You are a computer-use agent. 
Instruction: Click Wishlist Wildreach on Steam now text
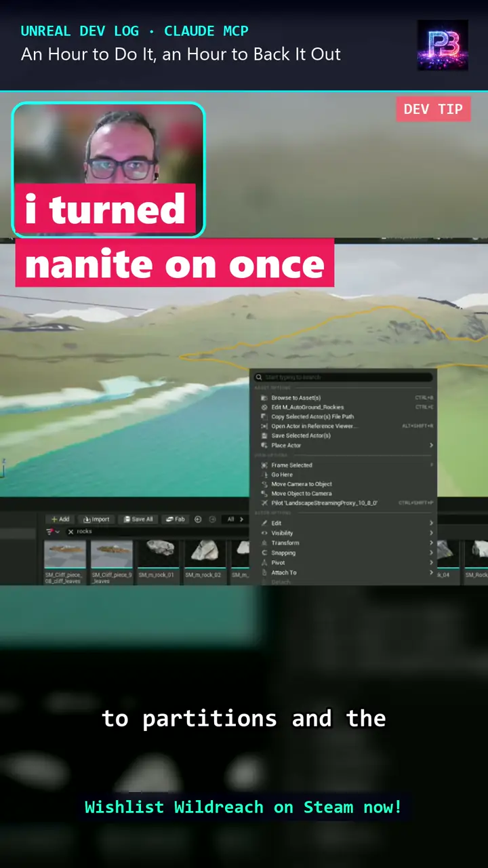pos(243,807)
